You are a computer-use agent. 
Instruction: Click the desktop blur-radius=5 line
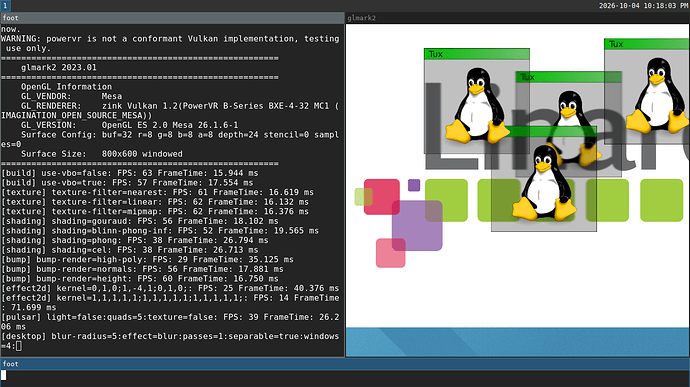pos(170,341)
